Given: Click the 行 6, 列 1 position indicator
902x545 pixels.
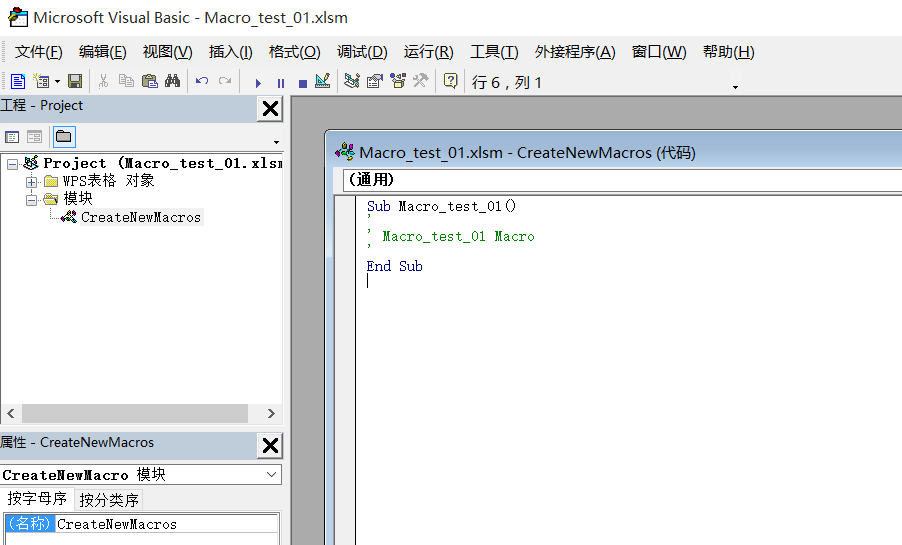Looking at the screenshot, I should tap(507, 82).
